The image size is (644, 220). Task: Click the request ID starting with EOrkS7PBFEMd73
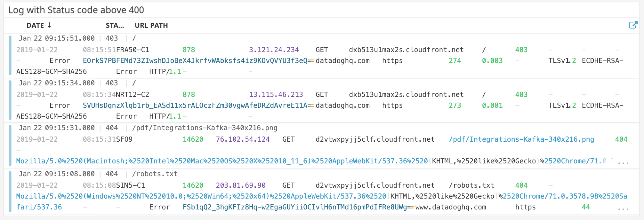coord(195,61)
